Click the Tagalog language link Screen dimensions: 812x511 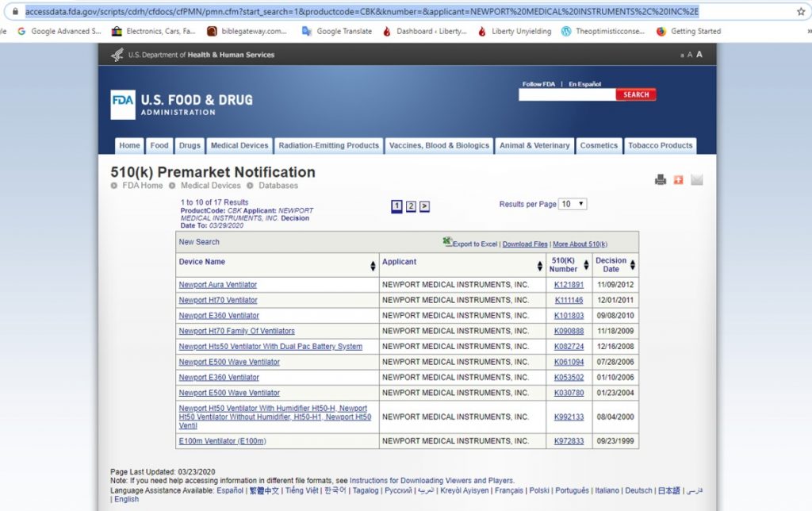tap(366, 490)
